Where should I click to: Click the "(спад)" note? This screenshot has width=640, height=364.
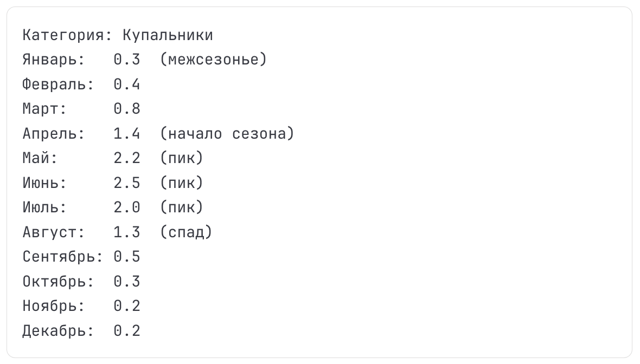pyautogui.click(x=186, y=232)
